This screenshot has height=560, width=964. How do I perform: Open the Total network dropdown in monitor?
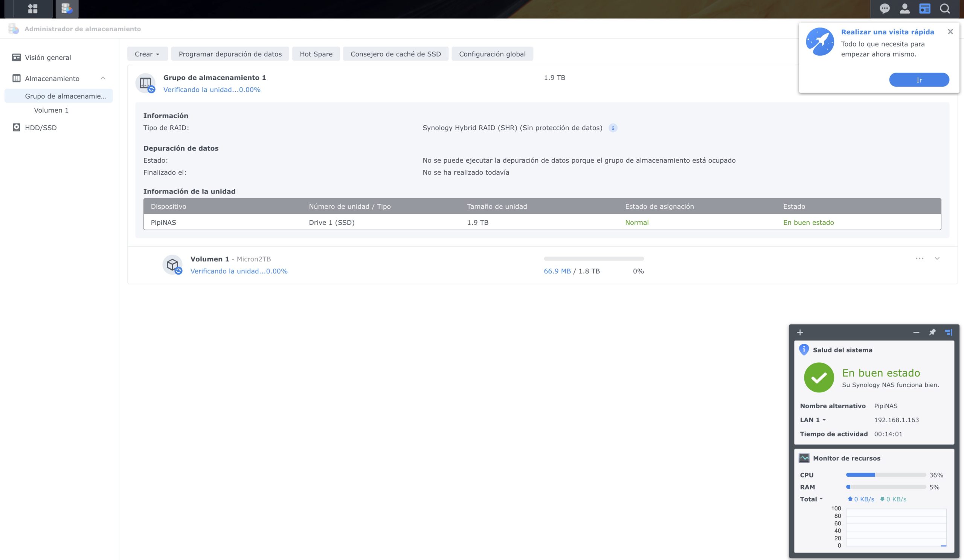(x=811, y=499)
